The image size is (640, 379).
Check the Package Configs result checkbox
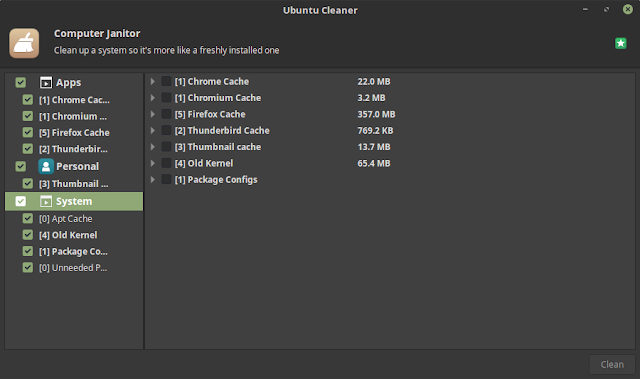[x=166, y=179]
